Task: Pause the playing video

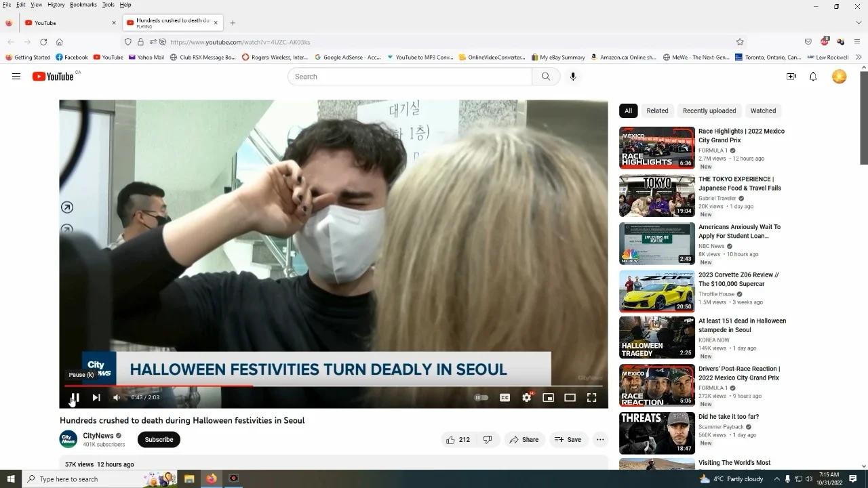Action: coord(75,398)
